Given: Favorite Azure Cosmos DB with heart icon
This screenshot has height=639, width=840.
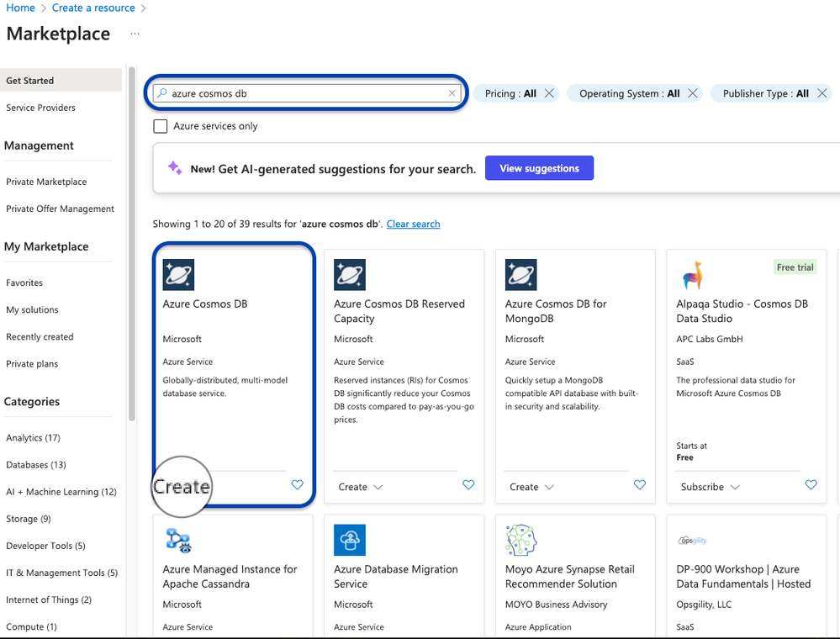Looking at the screenshot, I should tap(298, 485).
